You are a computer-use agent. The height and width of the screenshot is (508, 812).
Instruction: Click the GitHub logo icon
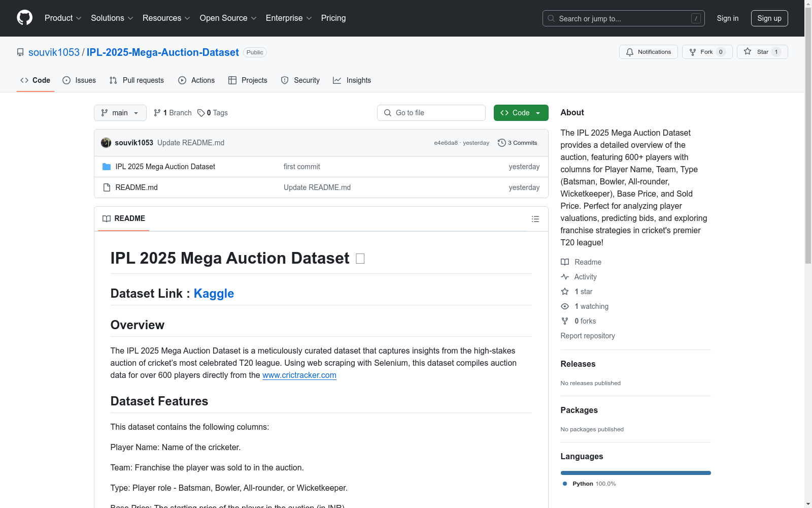coord(24,18)
